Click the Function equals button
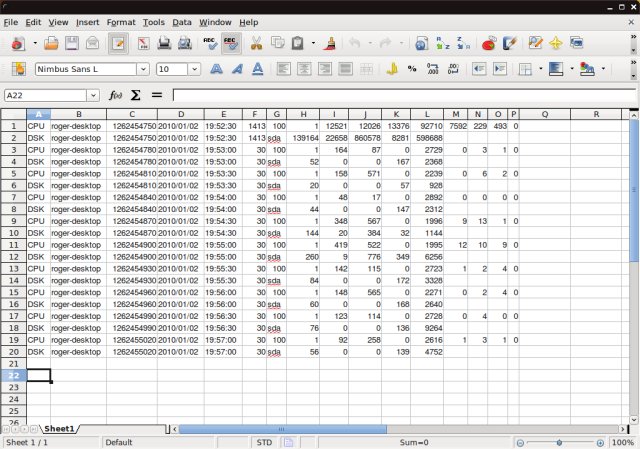Screen dimensions: 640x449 tap(157, 96)
